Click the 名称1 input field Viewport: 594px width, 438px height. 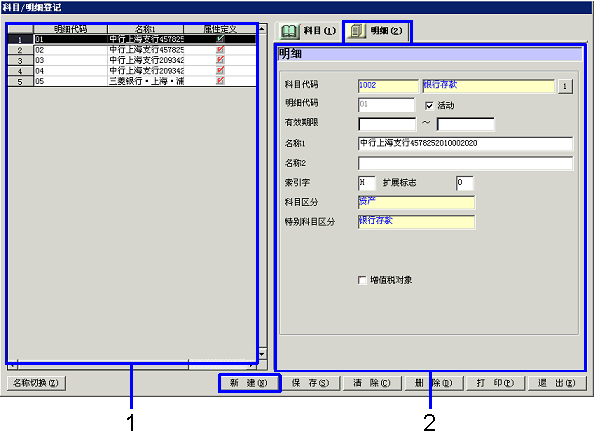[465, 144]
